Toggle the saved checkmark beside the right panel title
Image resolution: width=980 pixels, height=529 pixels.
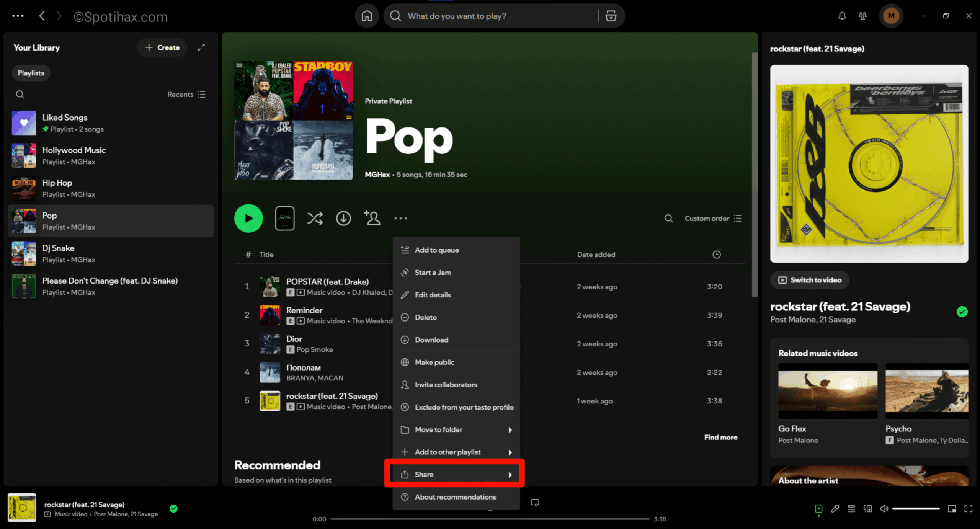tap(962, 312)
